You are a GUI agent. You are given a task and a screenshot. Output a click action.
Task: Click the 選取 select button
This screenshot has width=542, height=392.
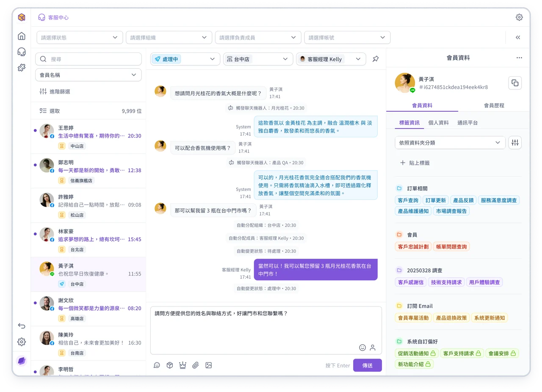pos(50,111)
